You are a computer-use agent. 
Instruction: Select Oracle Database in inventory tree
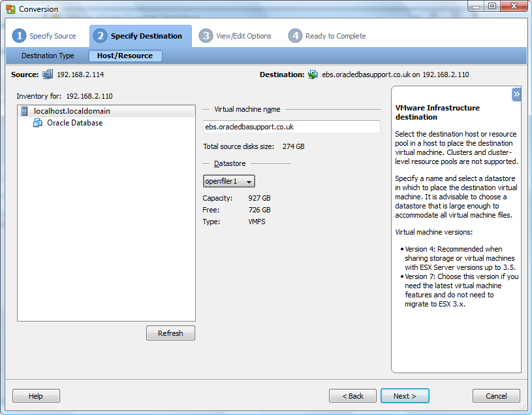point(74,123)
